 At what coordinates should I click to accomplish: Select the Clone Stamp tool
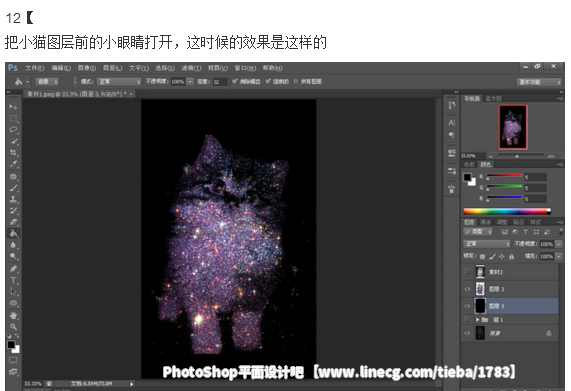(x=13, y=199)
